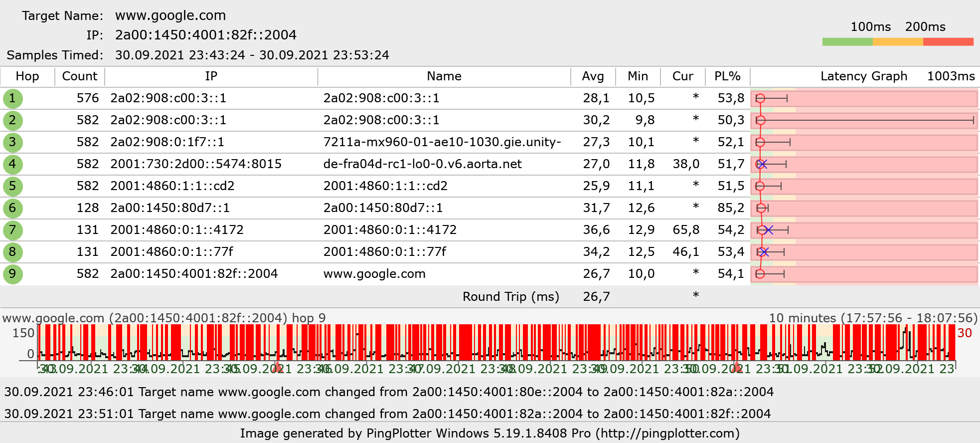Screen dimensions: 980x443
Task: Click the red legend color swatch
Action: [948, 42]
